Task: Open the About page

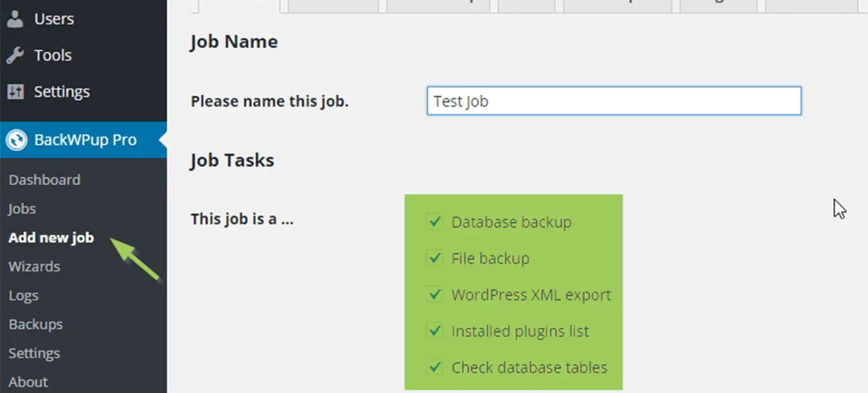Action: 28,382
